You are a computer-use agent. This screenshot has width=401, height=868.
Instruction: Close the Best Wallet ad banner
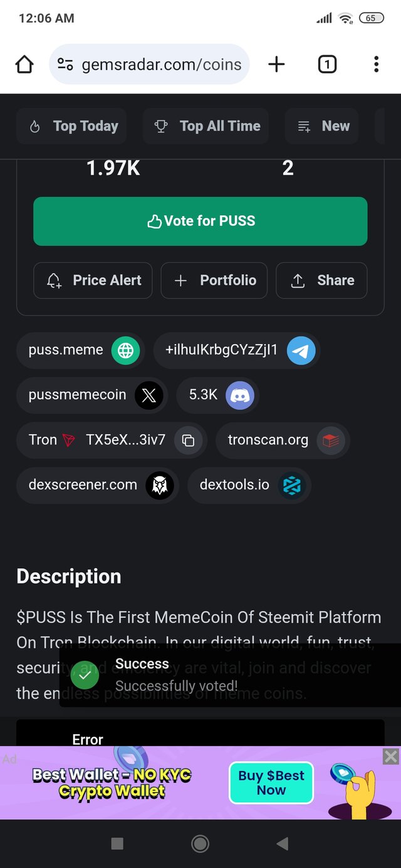coord(391,757)
